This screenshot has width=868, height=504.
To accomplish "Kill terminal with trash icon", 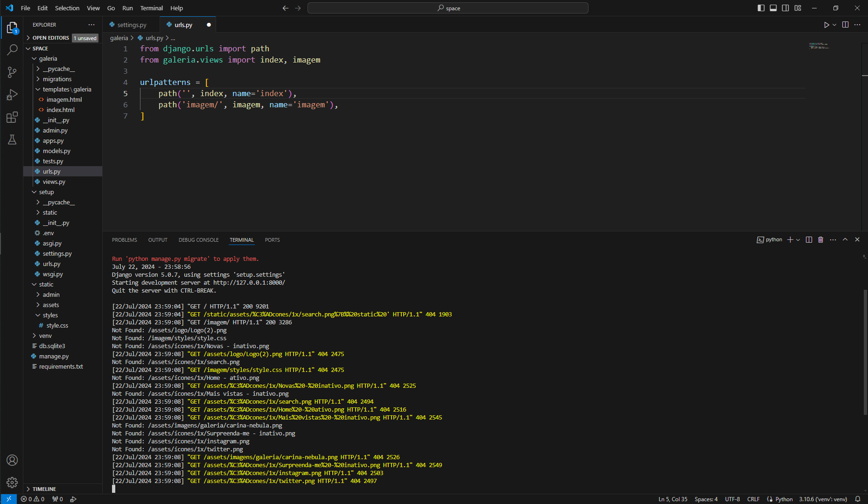I will [x=821, y=239].
